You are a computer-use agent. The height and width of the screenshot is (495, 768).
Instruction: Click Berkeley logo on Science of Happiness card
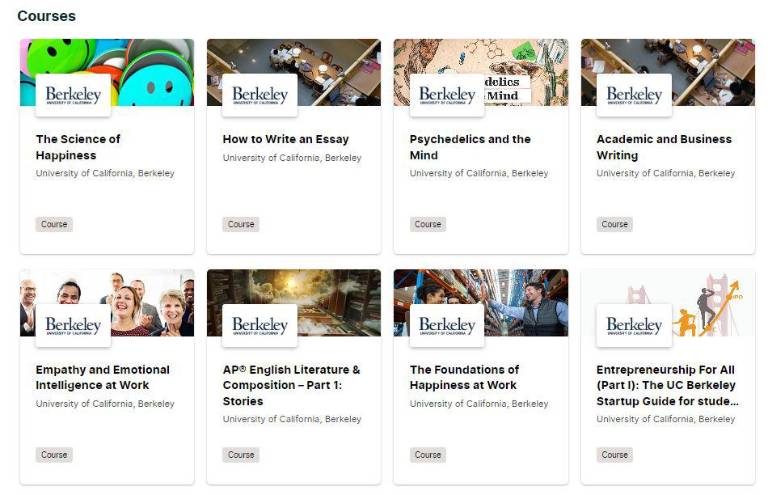[x=73, y=95]
